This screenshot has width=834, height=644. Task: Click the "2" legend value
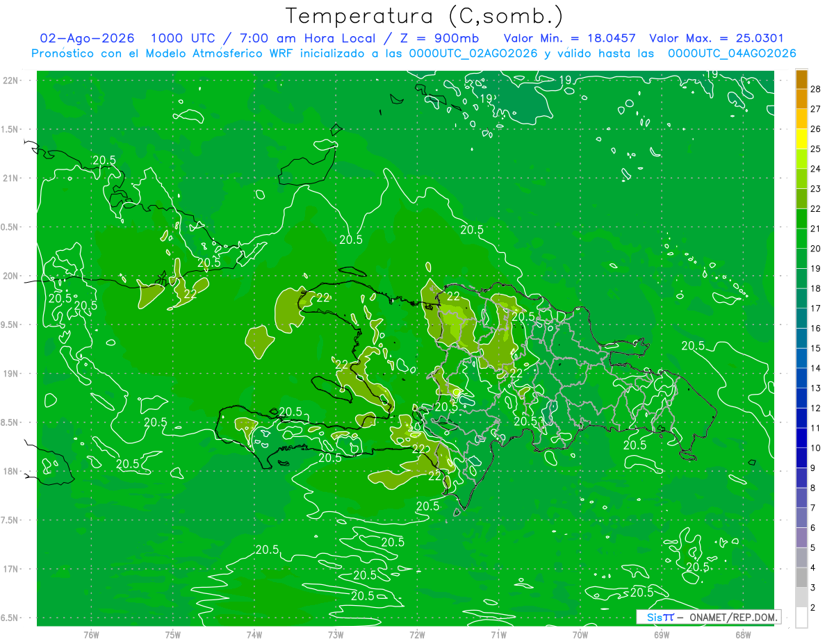point(813,608)
